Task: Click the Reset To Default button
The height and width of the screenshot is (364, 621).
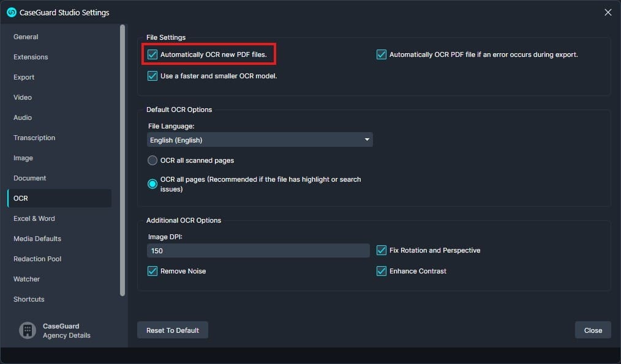Action: click(x=173, y=330)
